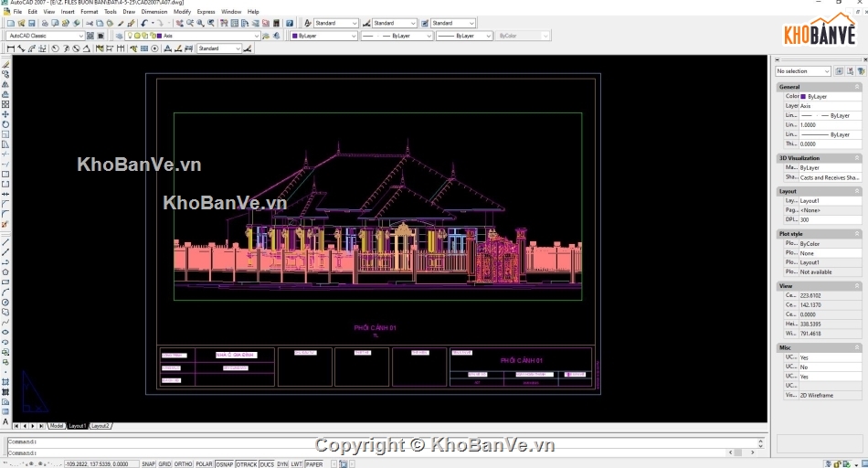Viewport: 868px width, 468px height.
Task: Open the Dimension menu
Action: click(x=154, y=12)
